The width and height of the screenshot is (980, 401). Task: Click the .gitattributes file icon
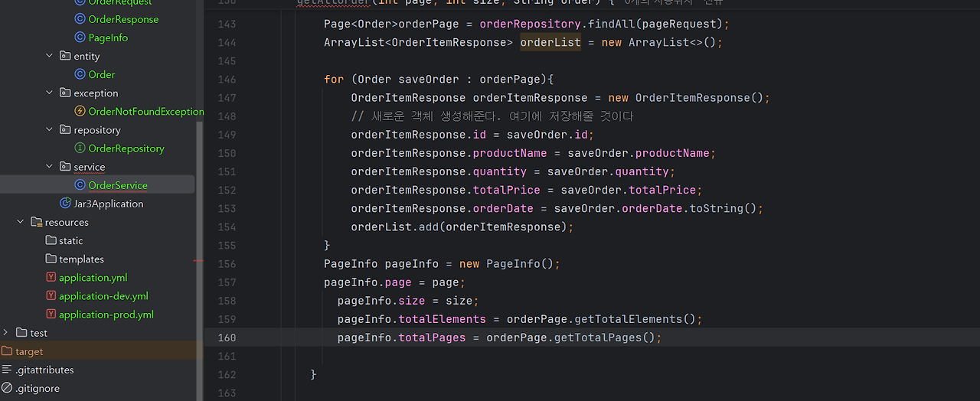click(7, 370)
